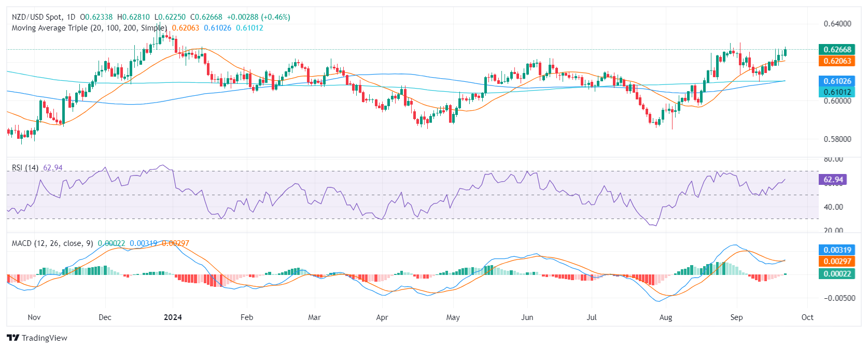This screenshot has height=349, width=868.
Task: Click the purple 62.94 RSI value tag
Action: [x=833, y=180]
